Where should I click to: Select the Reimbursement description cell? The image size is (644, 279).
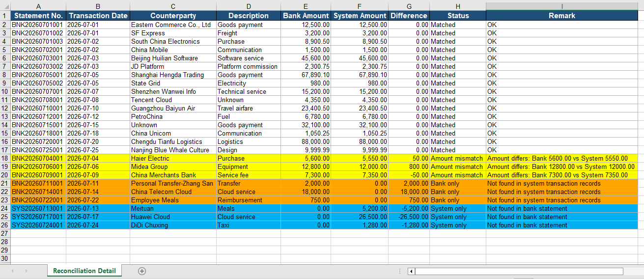point(249,200)
